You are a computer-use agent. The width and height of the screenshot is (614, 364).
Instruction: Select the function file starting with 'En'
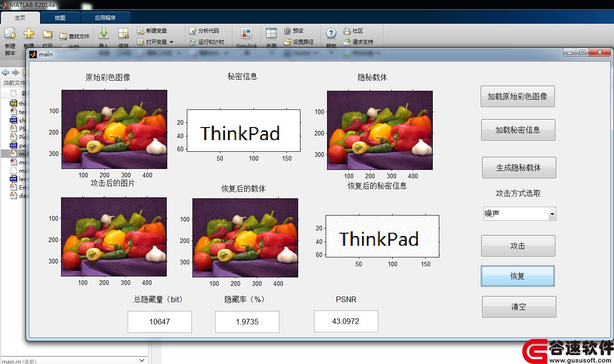coord(18,187)
